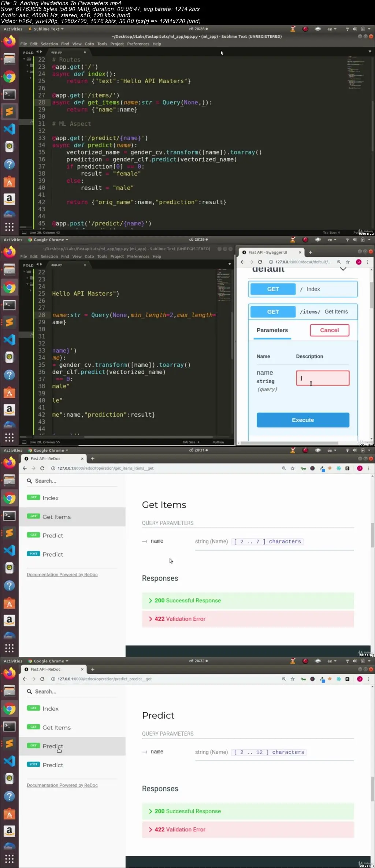Open the Help dock icon in the 20:29 frame
375x868 pixels.
pyautogui.click(x=10, y=375)
